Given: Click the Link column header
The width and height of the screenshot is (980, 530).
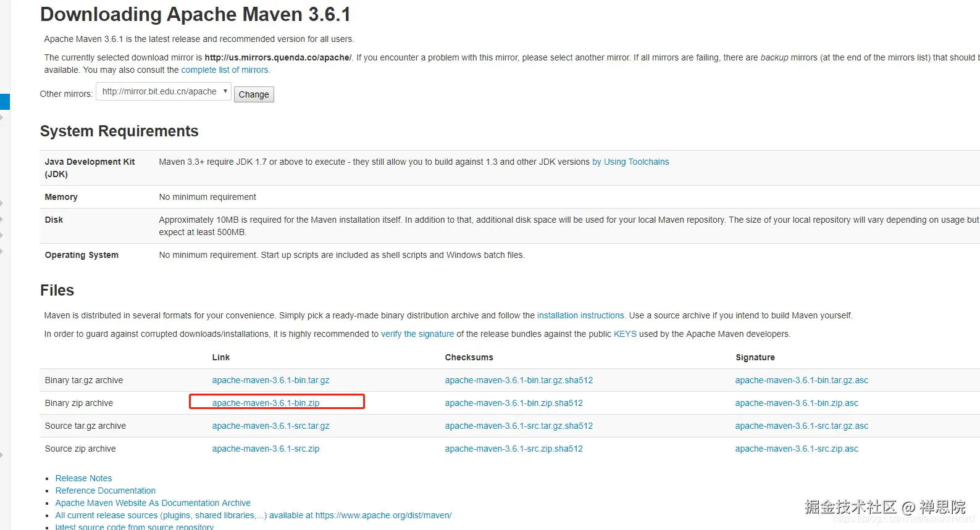Looking at the screenshot, I should tap(220, 357).
